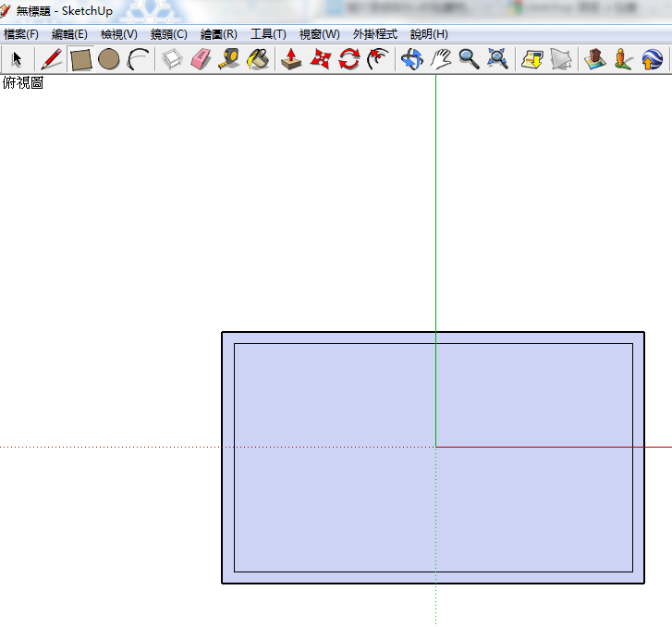This screenshot has height=627, width=672.
Task: Click the Make Component icon
Action: point(172,59)
